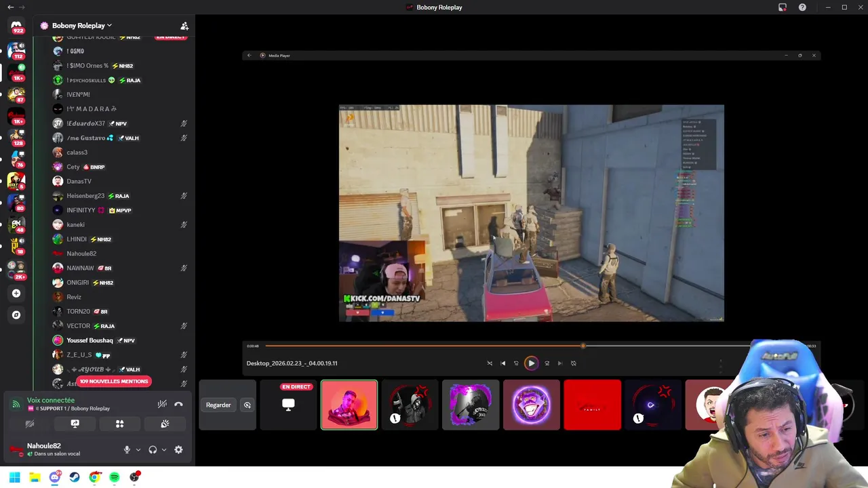This screenshot has width=868, height=488.
Task: Open File Explorer from taskbar
Action: coord(35,477)
